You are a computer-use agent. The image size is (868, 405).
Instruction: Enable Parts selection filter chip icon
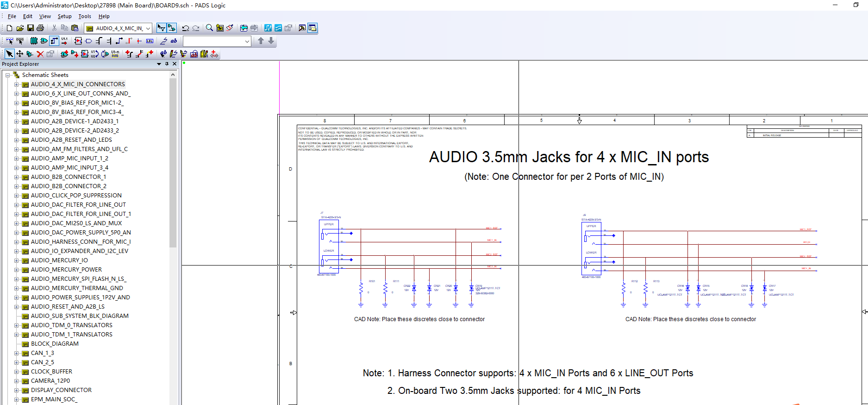click(33, 41)
